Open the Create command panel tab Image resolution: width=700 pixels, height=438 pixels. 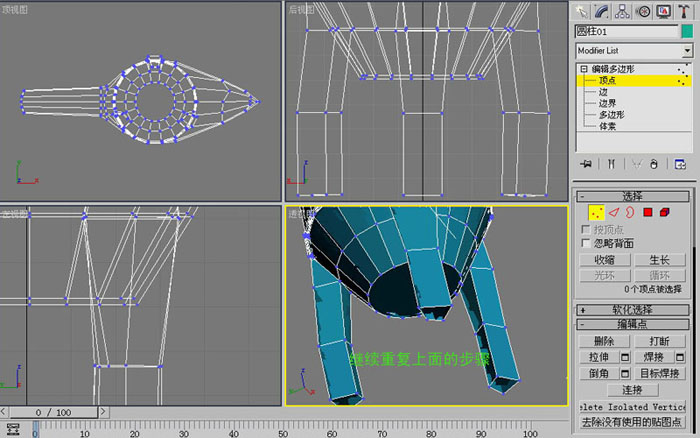581,12
